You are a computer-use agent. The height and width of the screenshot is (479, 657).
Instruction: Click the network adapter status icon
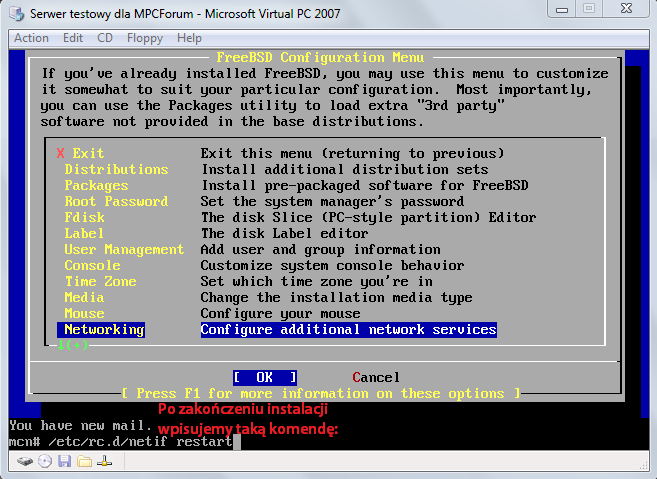click(x=104, y=461)
